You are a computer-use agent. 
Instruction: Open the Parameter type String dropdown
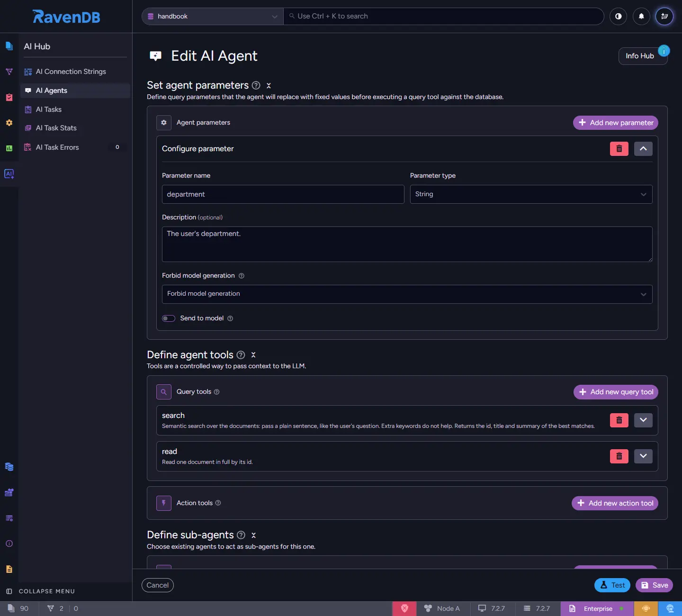[x=531, y=194]
